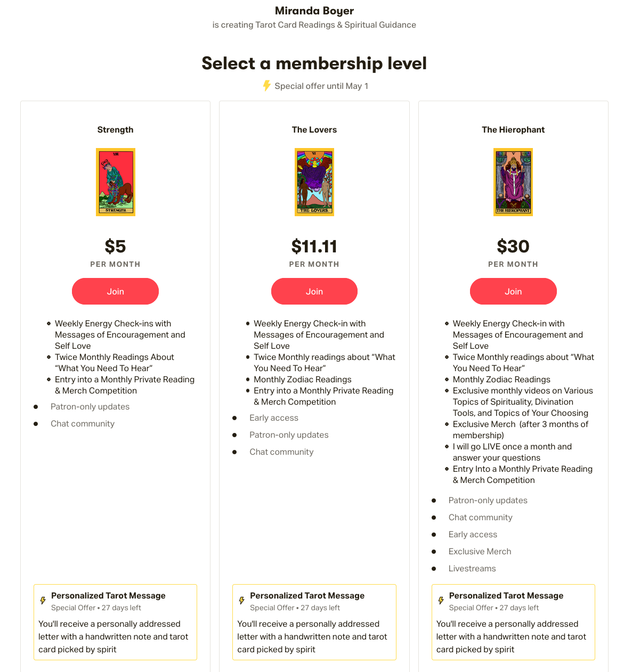Click Livestreams benefit in Hierophant tier
The height and width of the screenshot is (672, 624).
[x=472, y=569]
